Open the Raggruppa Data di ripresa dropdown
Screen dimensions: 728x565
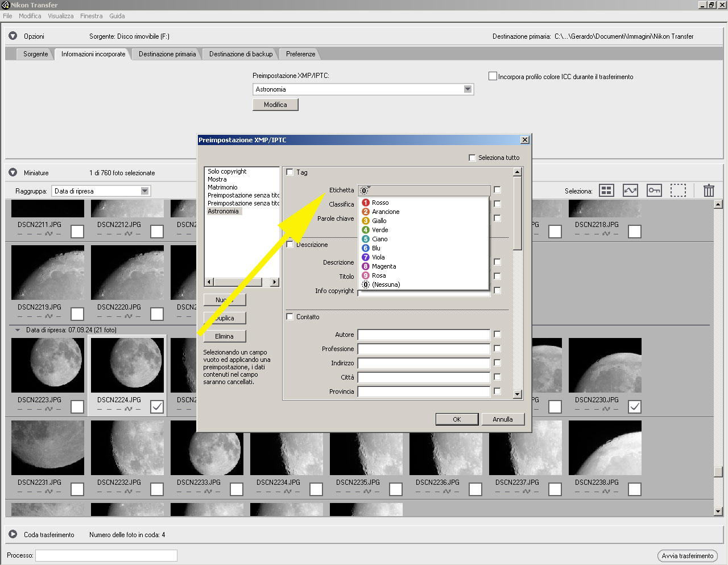point(145,191)
